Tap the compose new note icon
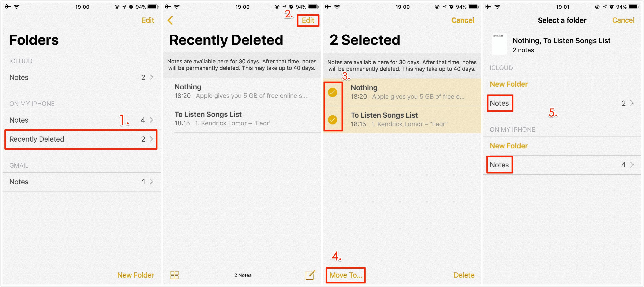This screenshot has height=287, width=644. (x=311, y=271)
